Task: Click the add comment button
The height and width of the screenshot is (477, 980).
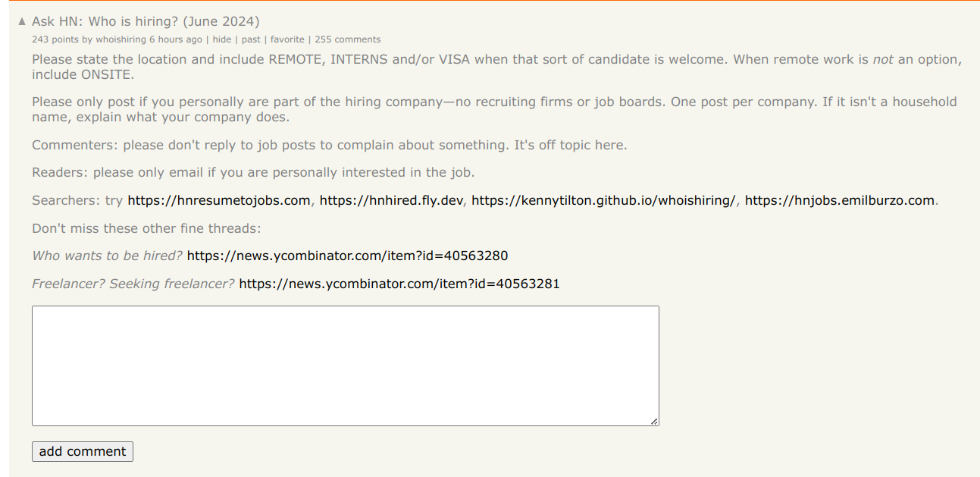Action: tap(83, 451)
